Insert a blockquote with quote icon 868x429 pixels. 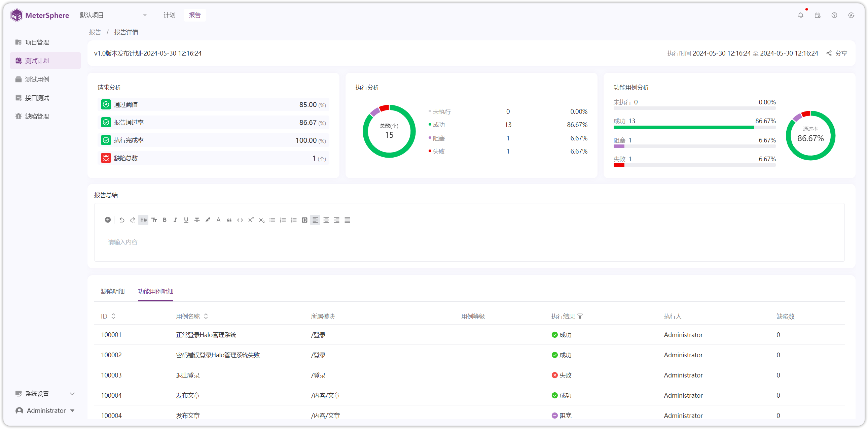click(x=229, y=220)
